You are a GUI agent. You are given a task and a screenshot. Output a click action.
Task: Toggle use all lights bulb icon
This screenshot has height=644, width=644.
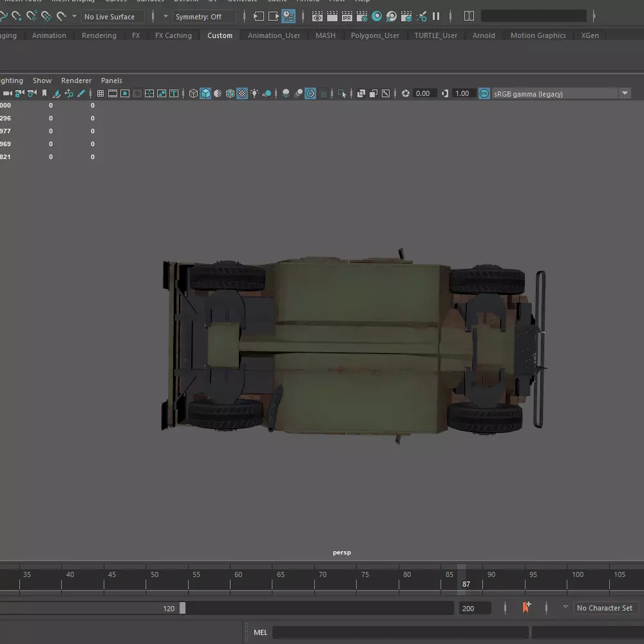[254, 93]
